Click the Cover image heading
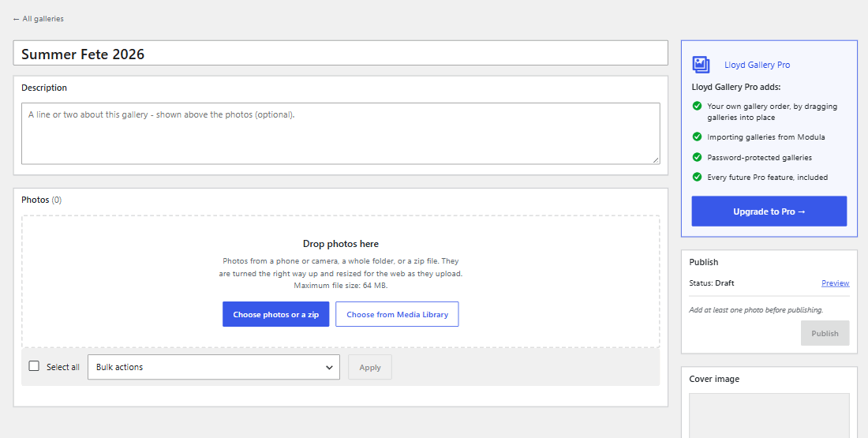Image resolution: width=868 pixels, height=438 pixels. click(714, 380)
